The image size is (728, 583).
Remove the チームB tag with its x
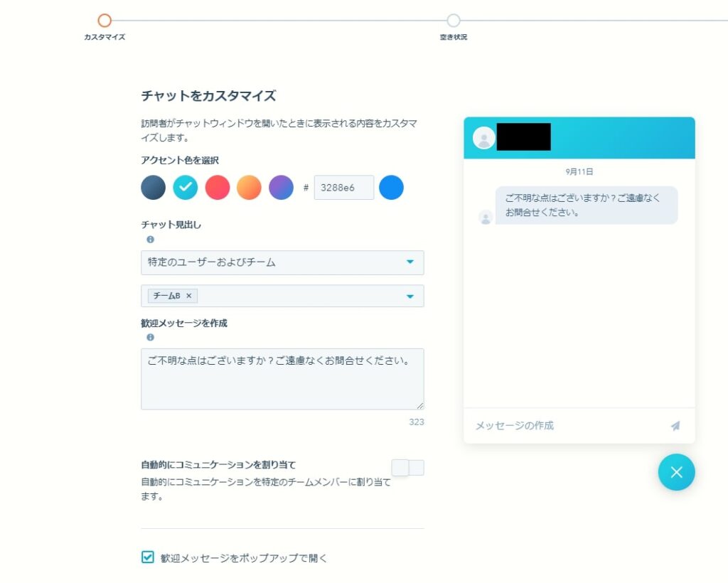(x=189, y=296)
